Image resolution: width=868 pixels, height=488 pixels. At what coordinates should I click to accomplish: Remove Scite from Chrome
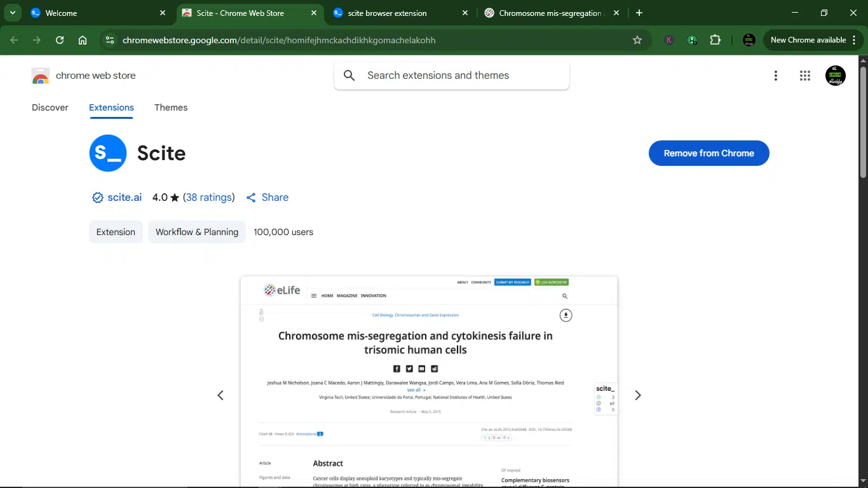pyautogui.click(x=709, y=153)
